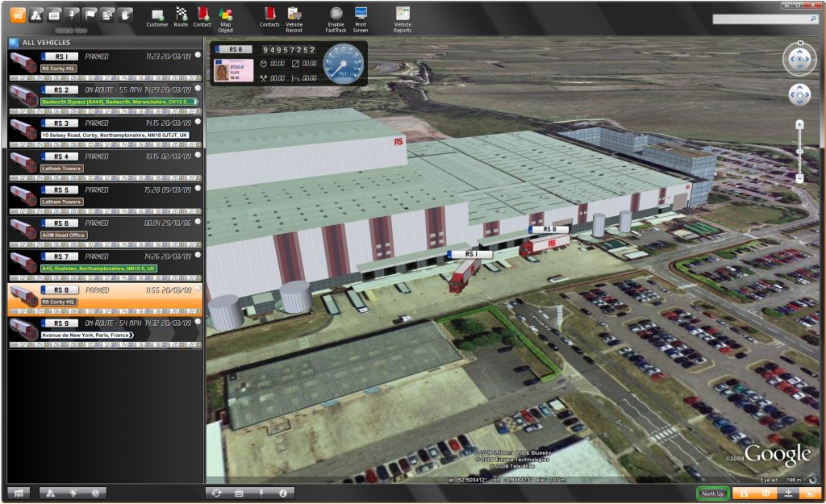826x504 pixels.
Task: Click the Map Object icon
Action: (x=225, y=14)
